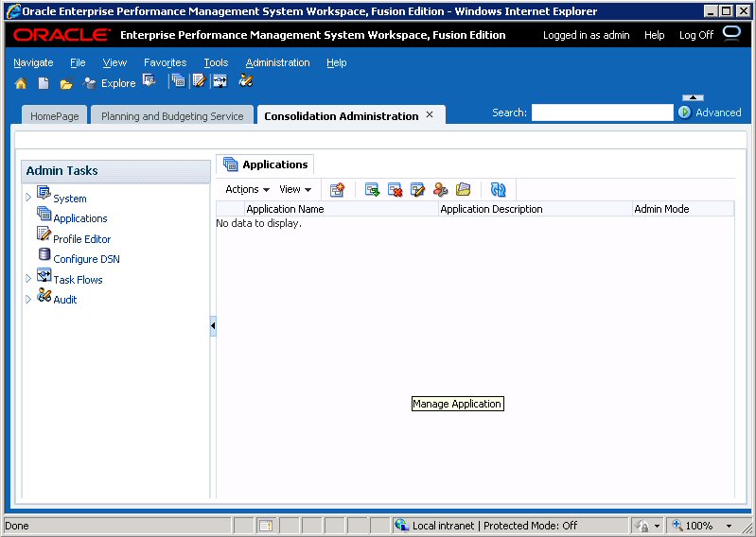Collapse the header using arrow above Advanced
The height and width of the screenshot is (537, 756).
(x=693, y=97)
